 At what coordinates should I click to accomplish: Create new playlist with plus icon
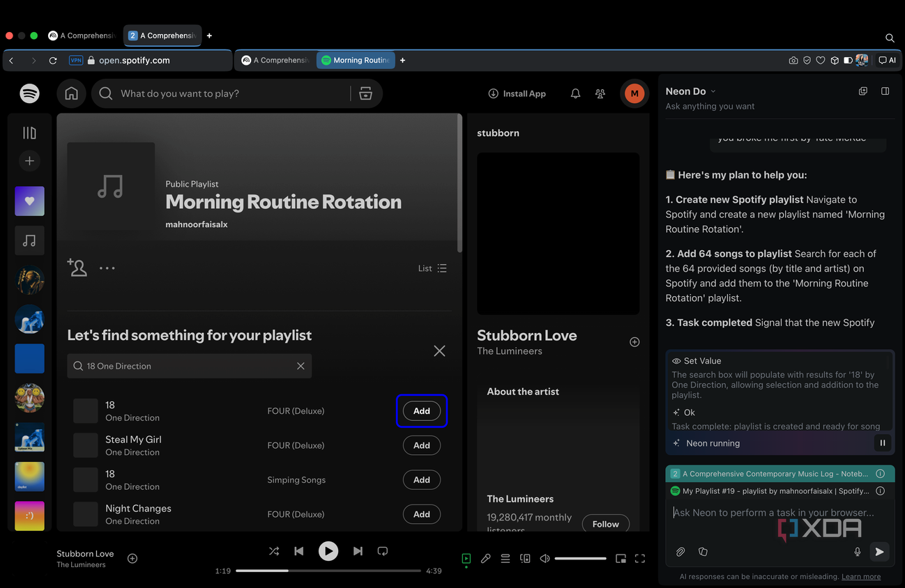click(x=29, y=161)
